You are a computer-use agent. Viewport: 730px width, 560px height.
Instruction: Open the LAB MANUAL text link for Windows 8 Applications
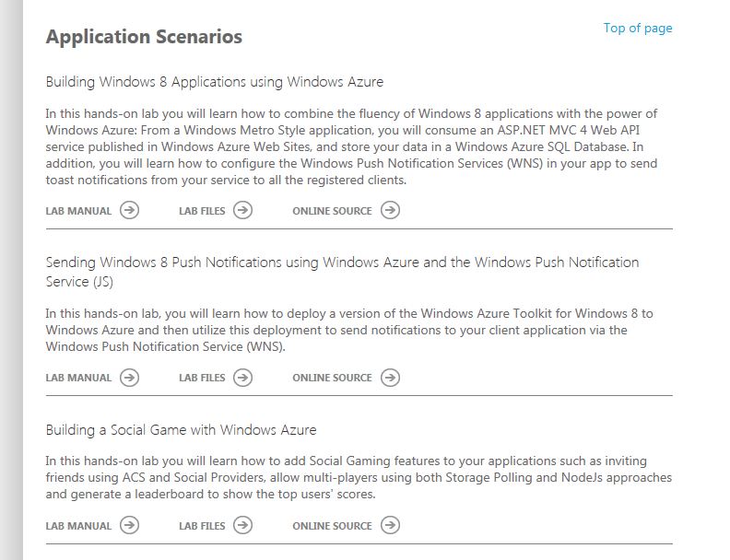click(x=78, y=211)
